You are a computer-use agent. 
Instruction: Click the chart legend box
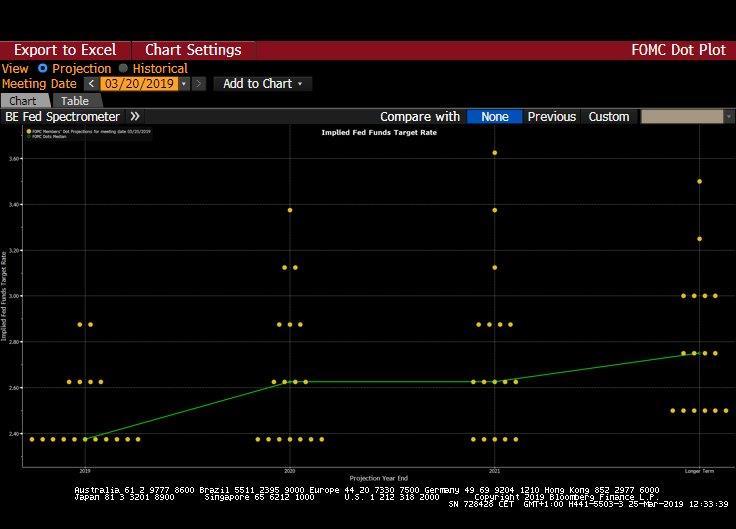tap(88, 134)
